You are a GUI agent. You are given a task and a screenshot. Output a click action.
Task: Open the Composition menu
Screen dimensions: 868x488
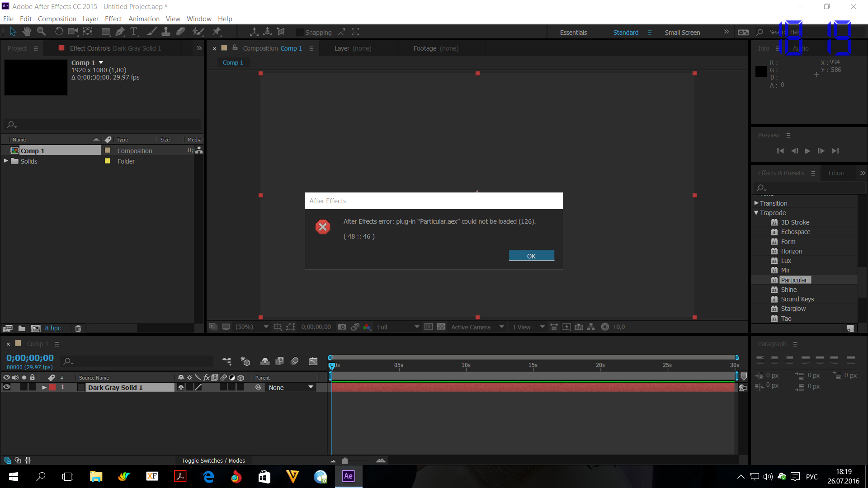(x=57, y=19)
